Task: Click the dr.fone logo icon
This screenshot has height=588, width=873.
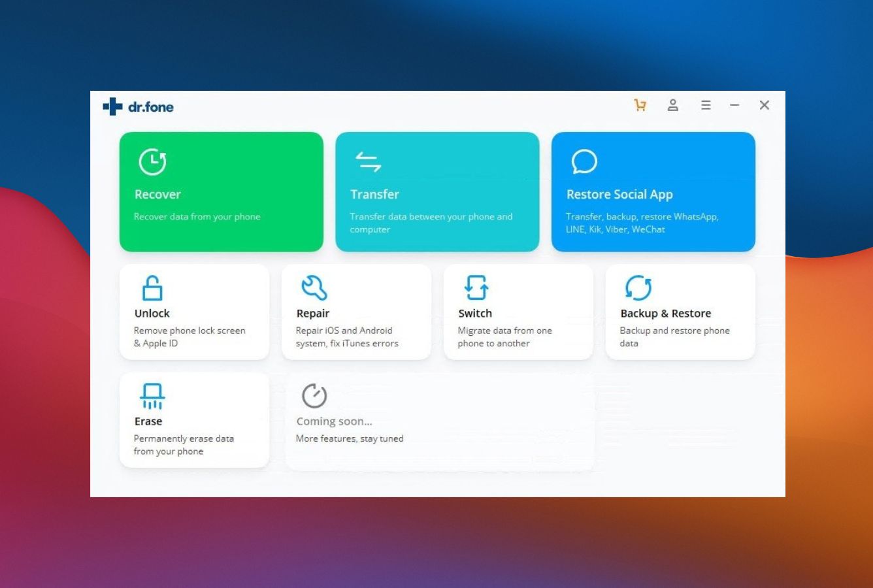Action: [x=112, y=106]
